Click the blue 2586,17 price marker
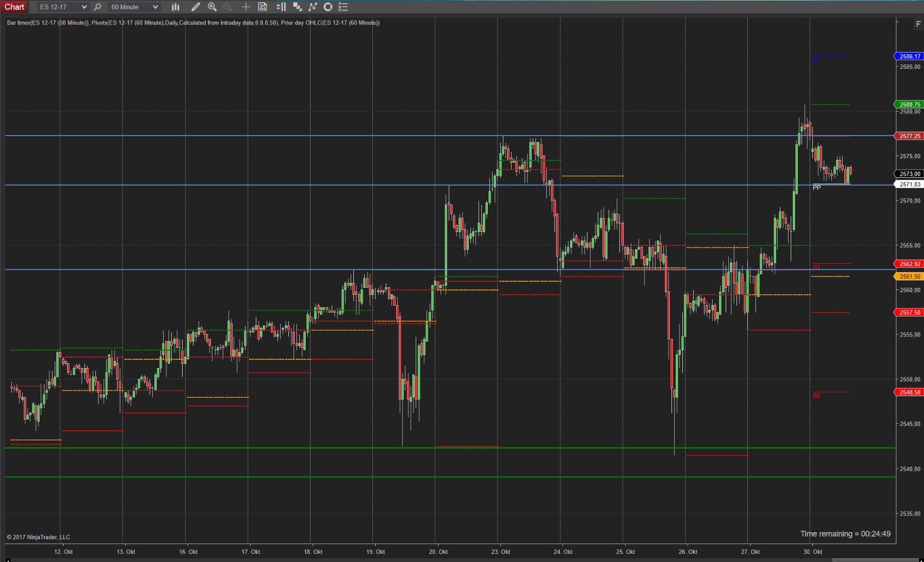The width and height of the screenshot is (924, 562). point(908,56)
